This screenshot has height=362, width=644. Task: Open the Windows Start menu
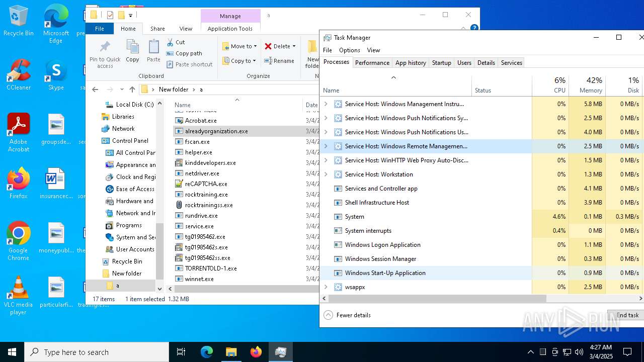[12, 352]
